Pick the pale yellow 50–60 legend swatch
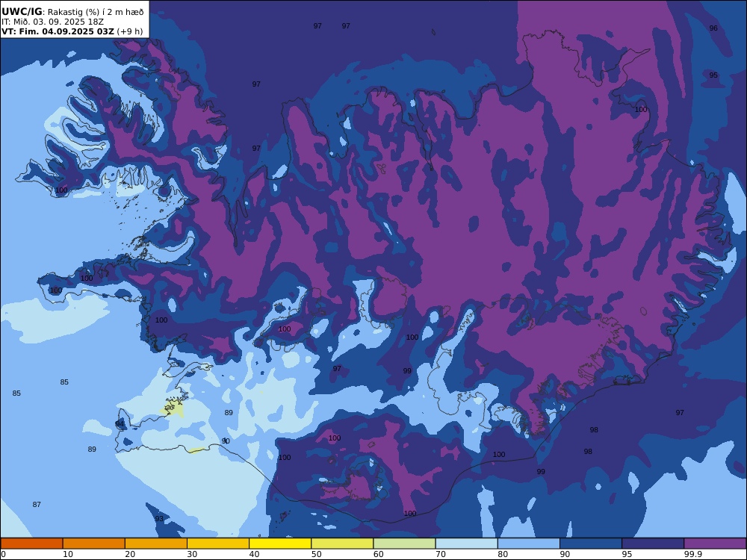 (x=342, y=544)
